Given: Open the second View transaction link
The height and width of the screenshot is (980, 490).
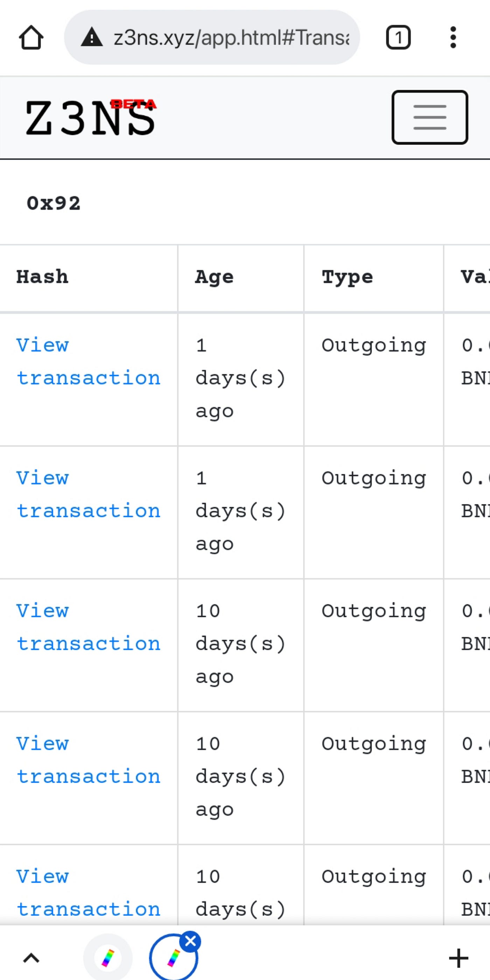Looking at the screenshot, I should (x=88, y=494).
